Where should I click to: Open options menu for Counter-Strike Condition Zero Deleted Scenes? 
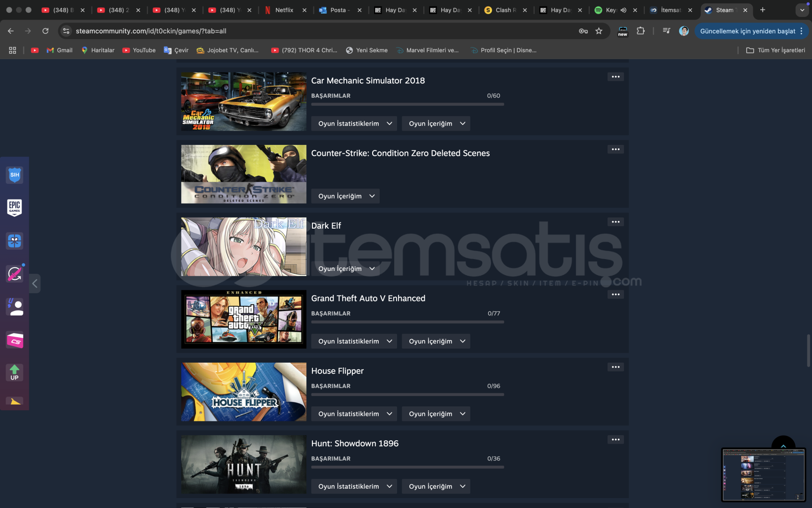tap(616, 149)
